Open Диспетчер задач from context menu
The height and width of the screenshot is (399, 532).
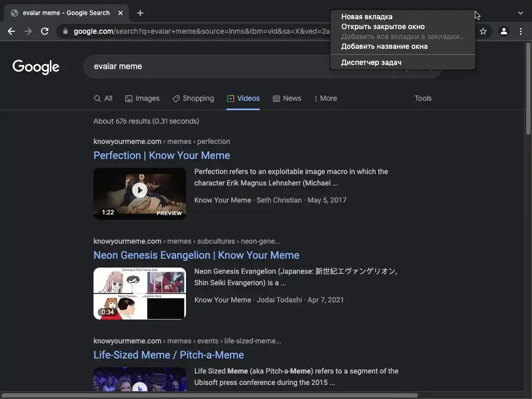click(x=403, y=62)
